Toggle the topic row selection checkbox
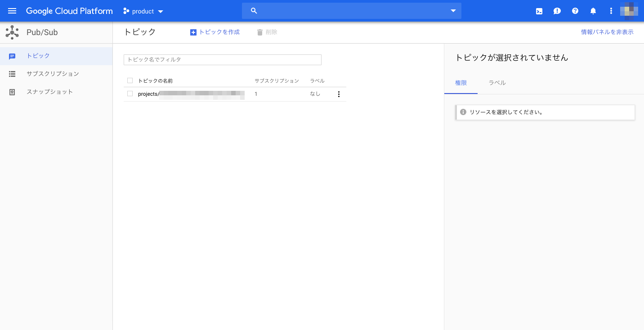 click(x=130, y=94)
